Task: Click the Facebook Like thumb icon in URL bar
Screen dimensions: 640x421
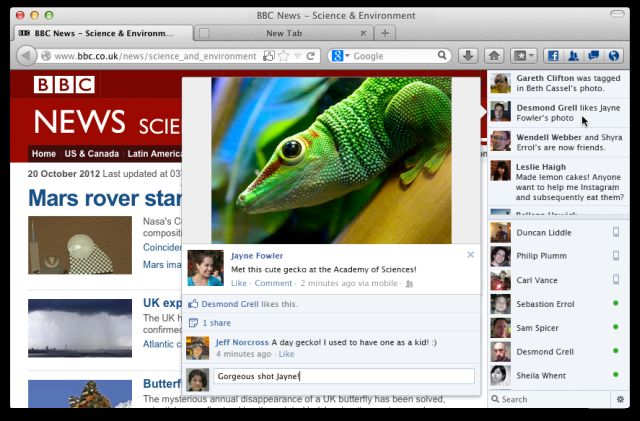Action: coord(269,56)
